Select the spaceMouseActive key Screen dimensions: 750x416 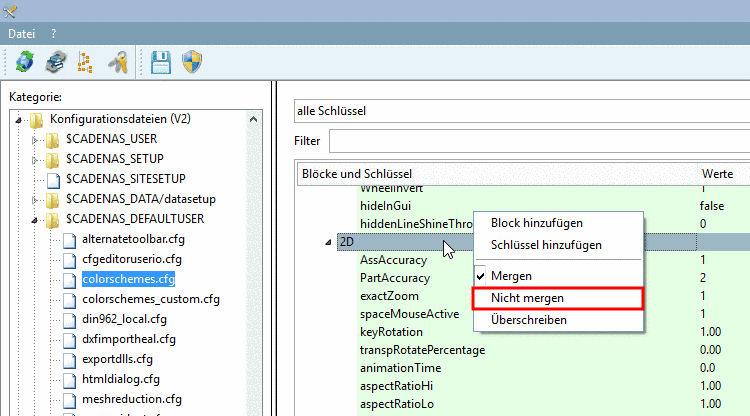click(409, 314)
